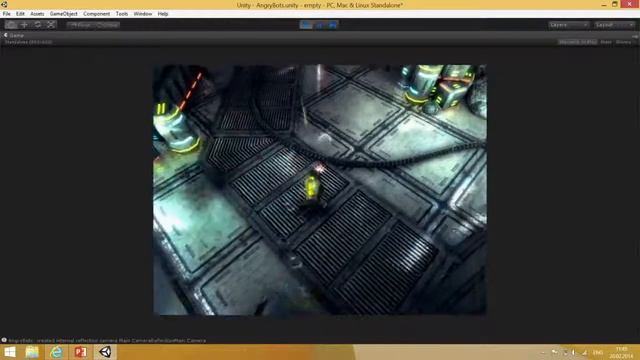Click the info icon in the status bar
Image resolution: width=640 pixels, height=360 pixels.
click(x=4, y=340)
